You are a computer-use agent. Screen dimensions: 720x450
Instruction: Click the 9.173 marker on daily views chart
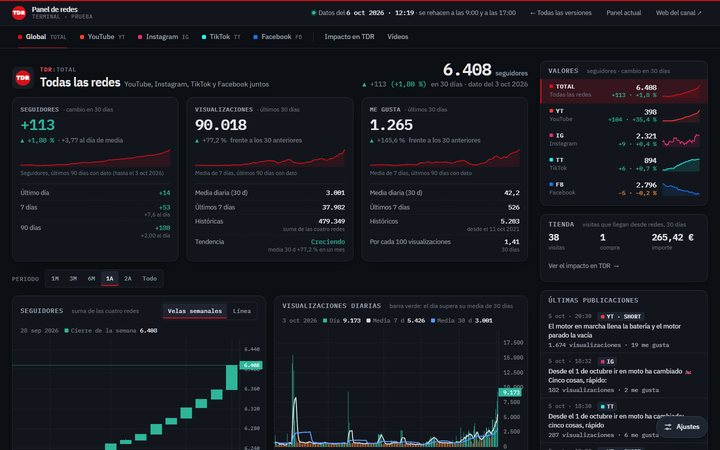[510, 392]
